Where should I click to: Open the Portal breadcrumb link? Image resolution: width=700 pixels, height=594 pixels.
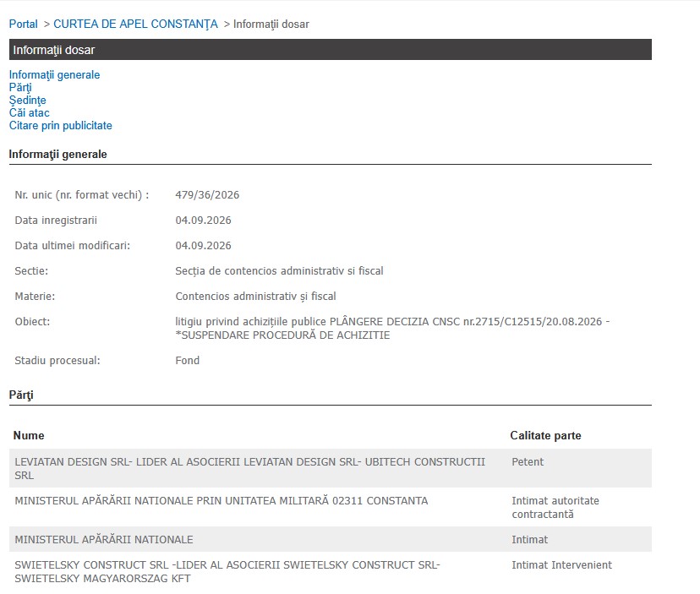pyautogui.click(x=23, y=25)
